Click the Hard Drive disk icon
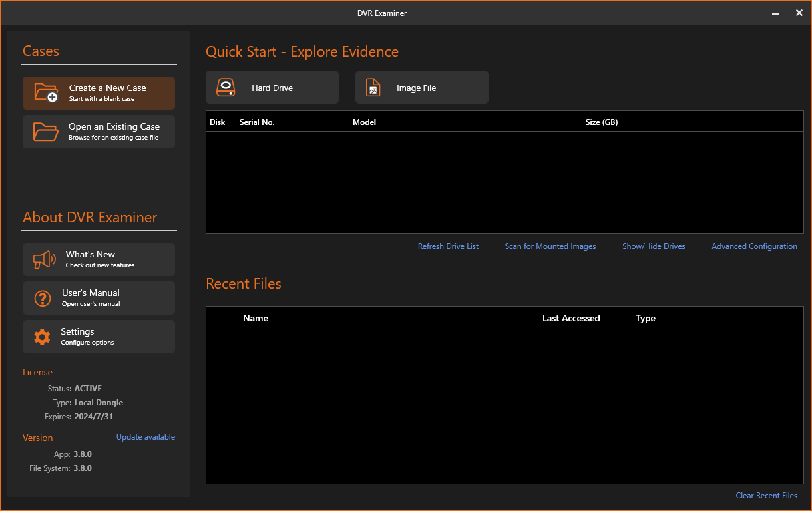Viewport: 812px width, 511px height. coord(226,88)
